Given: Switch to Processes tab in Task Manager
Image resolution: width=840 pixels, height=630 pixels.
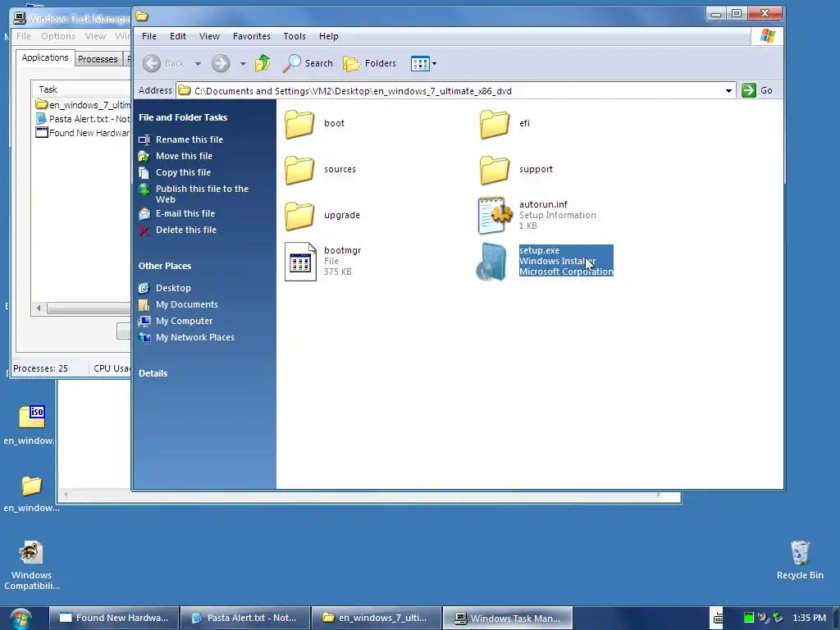Looking at the screenshot, I should point(98,59).
